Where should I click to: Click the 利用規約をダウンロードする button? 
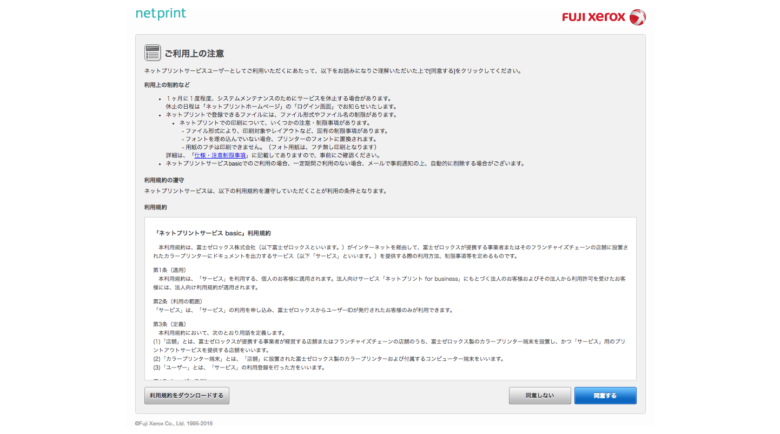[x=187, y=396]
